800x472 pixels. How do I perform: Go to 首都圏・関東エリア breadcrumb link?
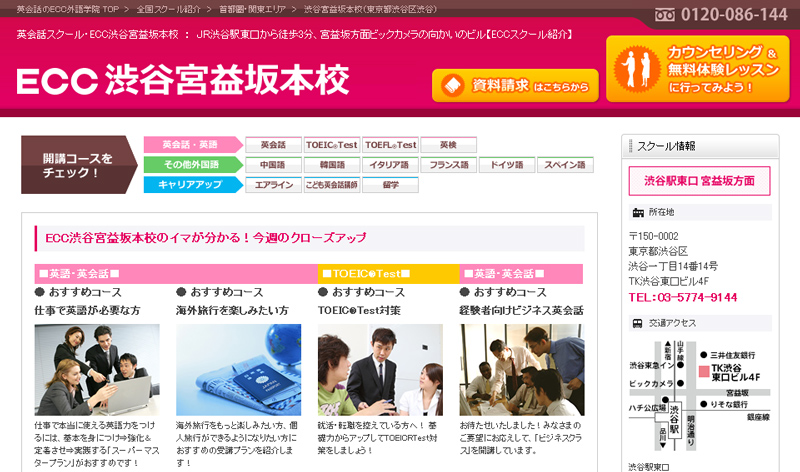coord(252,9)
